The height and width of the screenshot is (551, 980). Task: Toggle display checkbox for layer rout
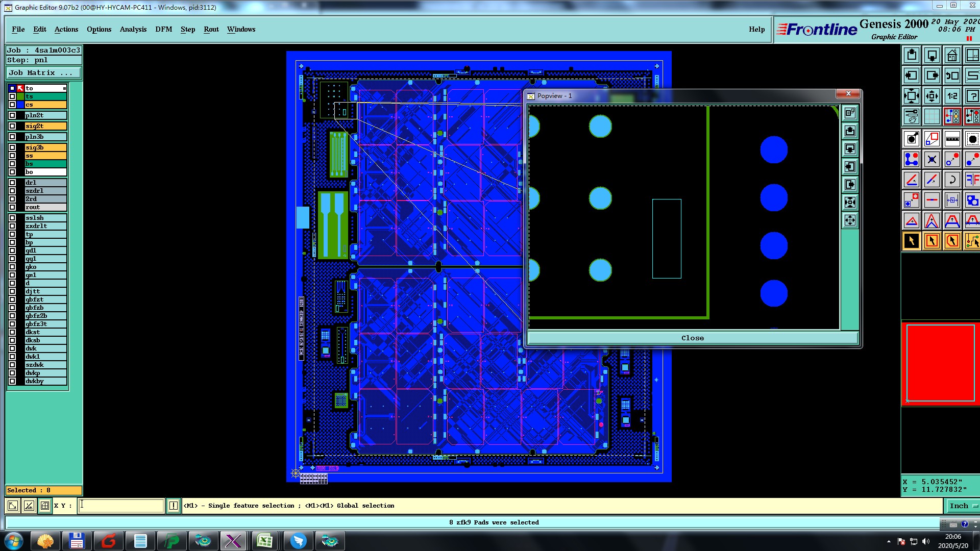12,207
